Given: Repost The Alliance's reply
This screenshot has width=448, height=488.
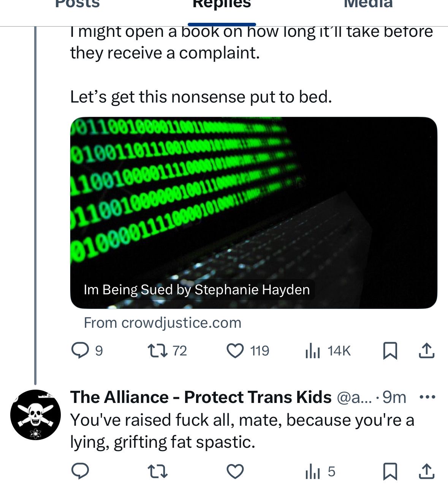Looking at the screenshot, I should (x=158, y=472).
